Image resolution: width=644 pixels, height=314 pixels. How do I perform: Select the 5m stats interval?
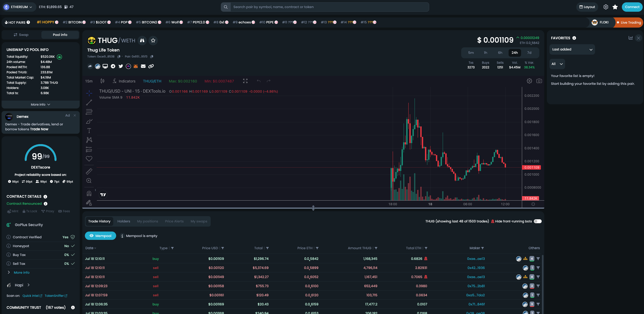[471, 53]
